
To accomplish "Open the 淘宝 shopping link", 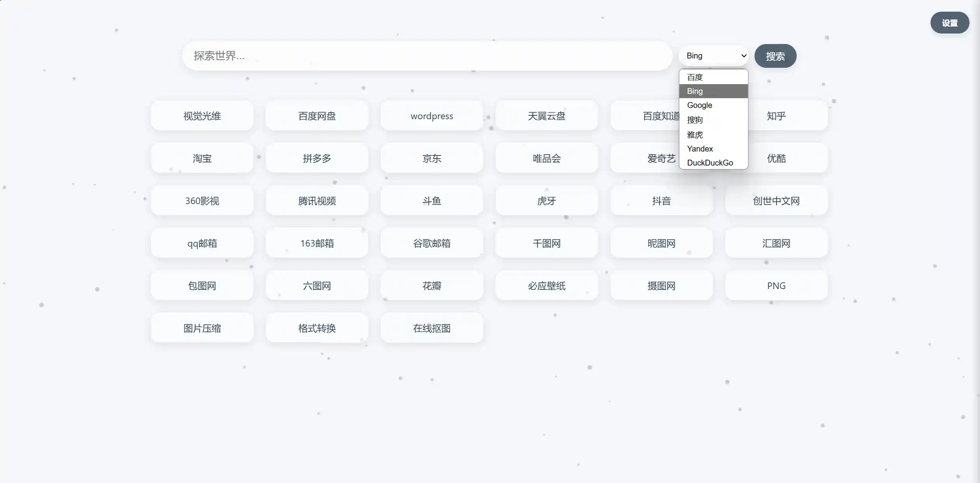I will [x=202, y=158].
